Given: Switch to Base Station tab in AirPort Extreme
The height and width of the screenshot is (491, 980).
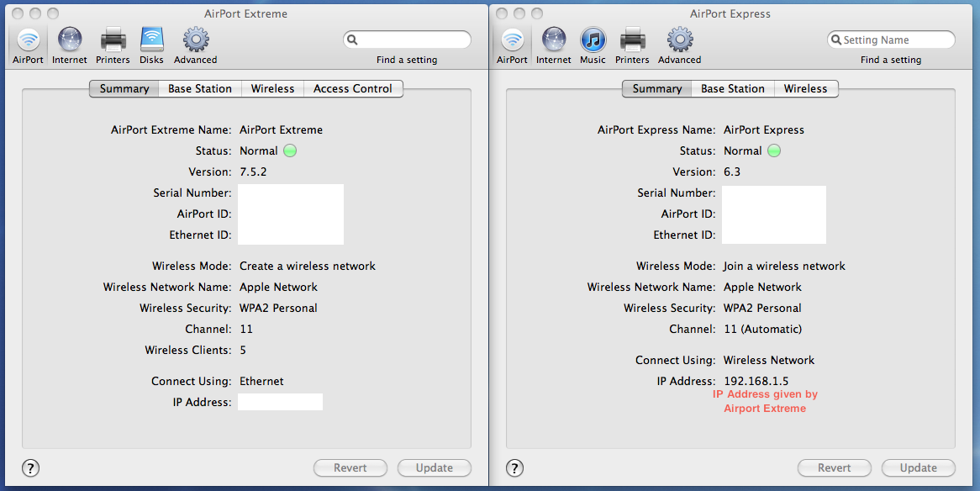Looking at the screenshot, I should coord(200,89).
